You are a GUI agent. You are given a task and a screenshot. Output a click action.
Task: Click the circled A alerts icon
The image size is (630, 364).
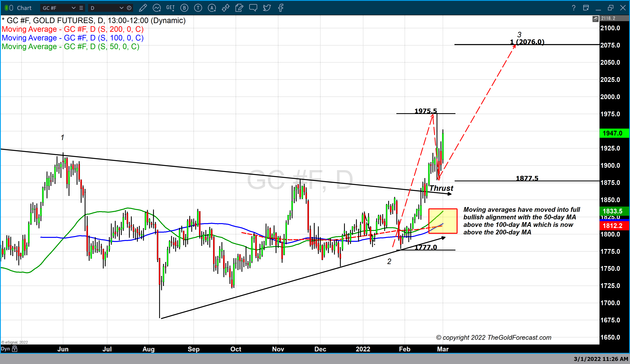212,8
